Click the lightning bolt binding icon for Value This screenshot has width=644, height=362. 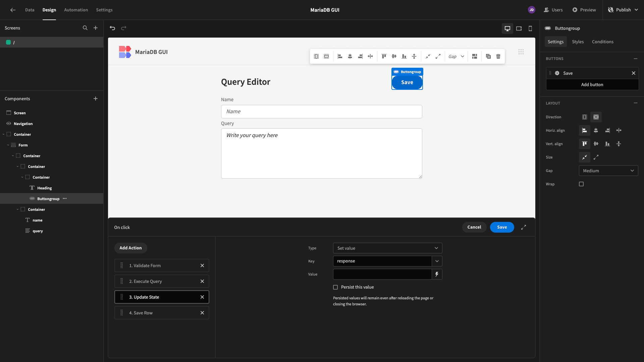coord(437,274)
